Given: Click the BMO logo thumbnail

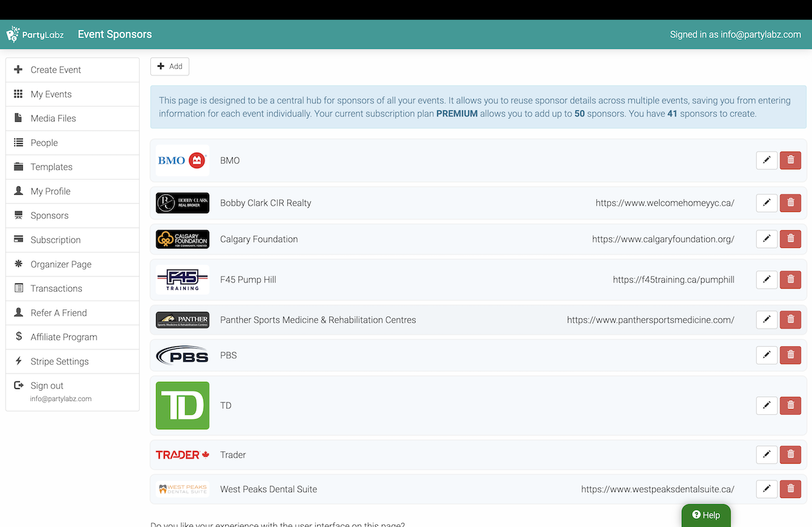Looking at the screenshot, I should (183, 160).
